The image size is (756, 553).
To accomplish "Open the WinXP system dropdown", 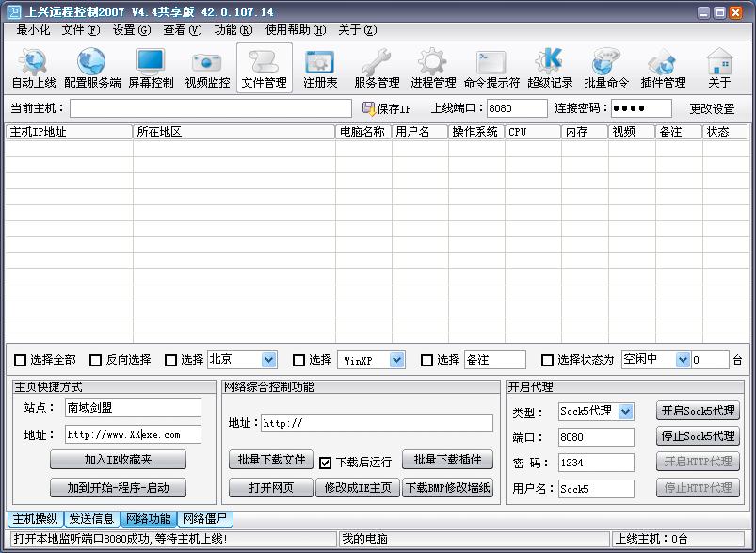I will [396, 360].
